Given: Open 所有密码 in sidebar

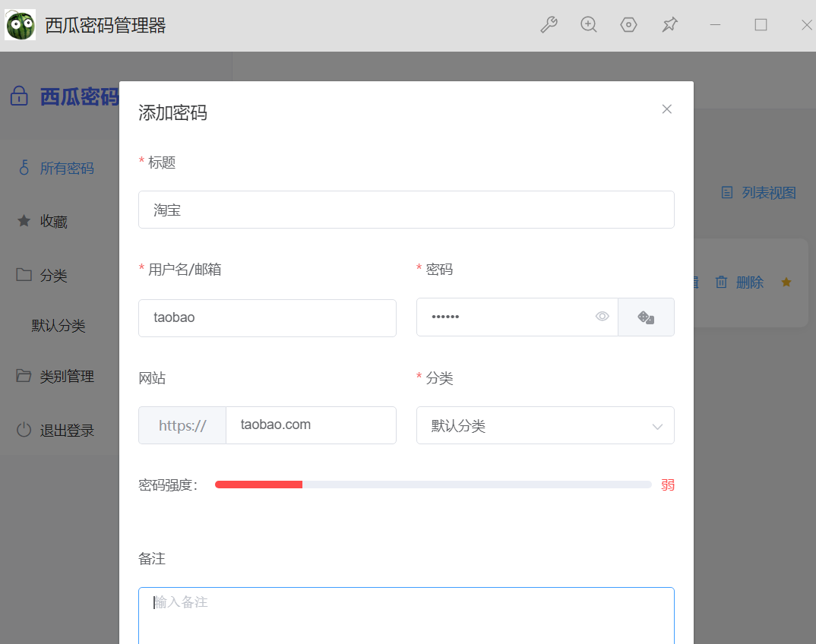Looking at the screenshot, I should pyautogui.click(x=67, y=168).
